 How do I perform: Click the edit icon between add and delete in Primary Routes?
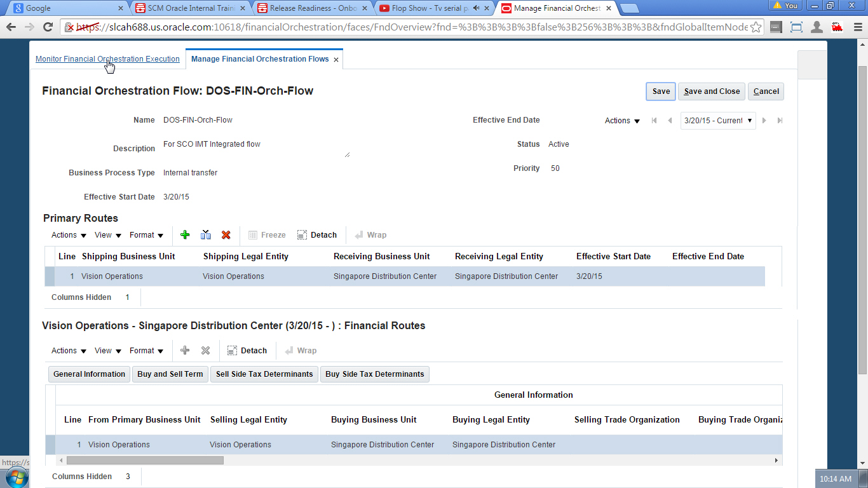pyautogui.click(x=205, y=235)
